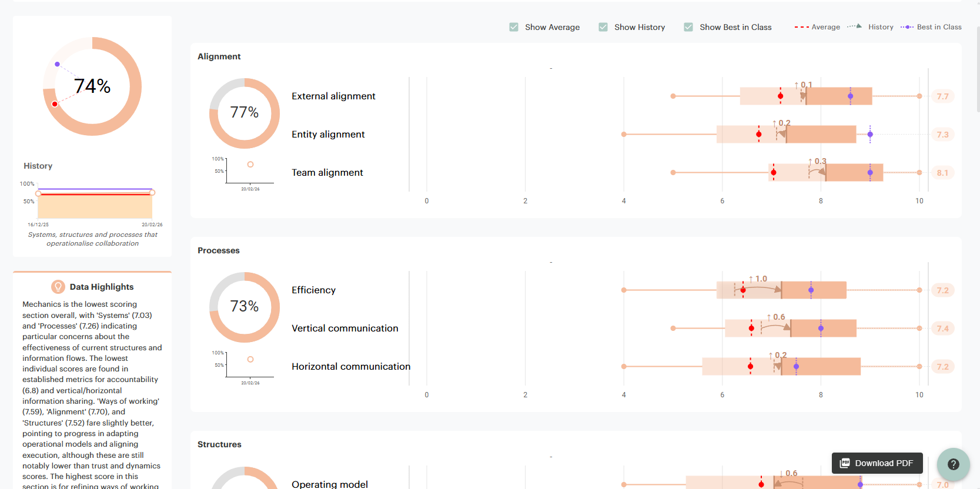Click the 77% Alignment donut chart
The width and height of the screenshot is (980, 489).
[x=245, y=113]
